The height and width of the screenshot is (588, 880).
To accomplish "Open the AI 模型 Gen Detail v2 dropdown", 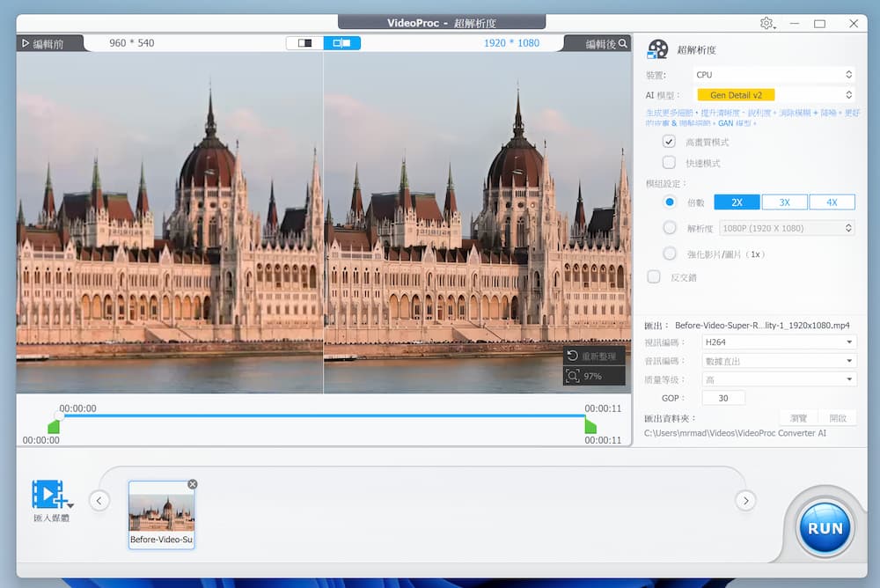I will (774, 94).
